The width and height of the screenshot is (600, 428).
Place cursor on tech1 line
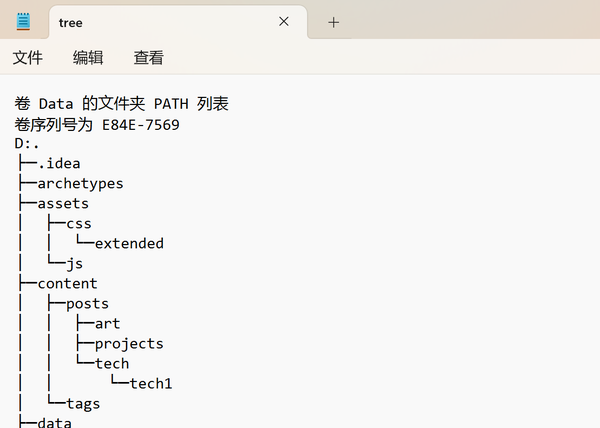(151, 384)
